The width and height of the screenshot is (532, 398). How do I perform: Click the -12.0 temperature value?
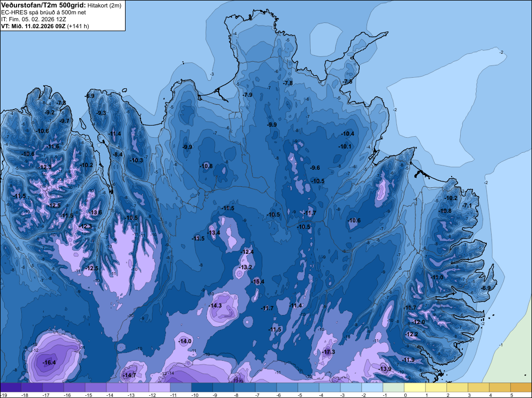tap(418, 322)
